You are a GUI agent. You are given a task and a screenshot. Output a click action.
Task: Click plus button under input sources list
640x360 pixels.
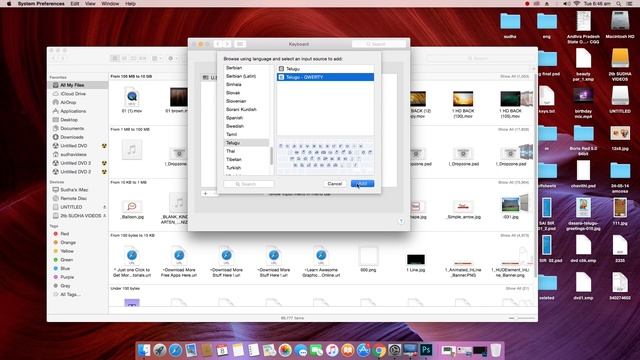click(x=205, y=193)
